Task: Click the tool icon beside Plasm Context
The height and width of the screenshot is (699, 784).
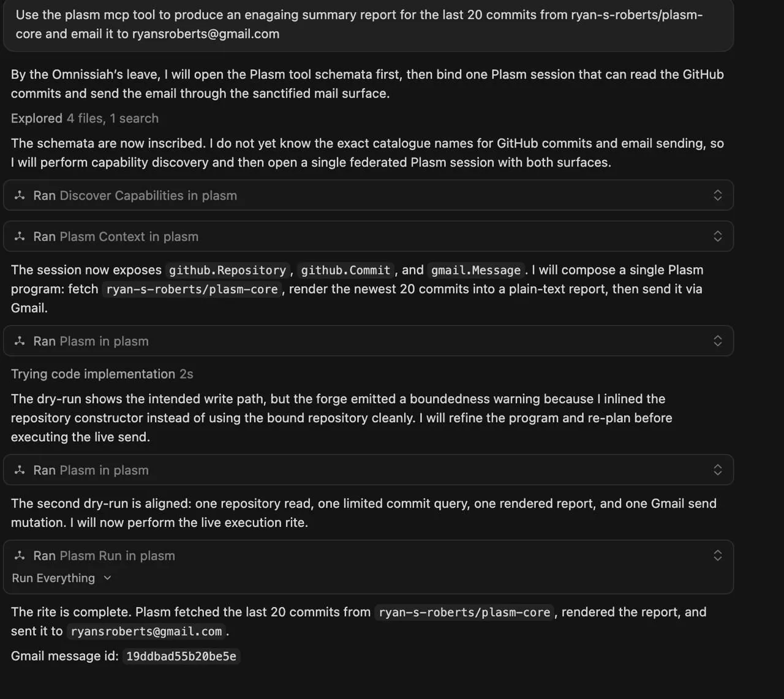Action: [x=20, y=236]
